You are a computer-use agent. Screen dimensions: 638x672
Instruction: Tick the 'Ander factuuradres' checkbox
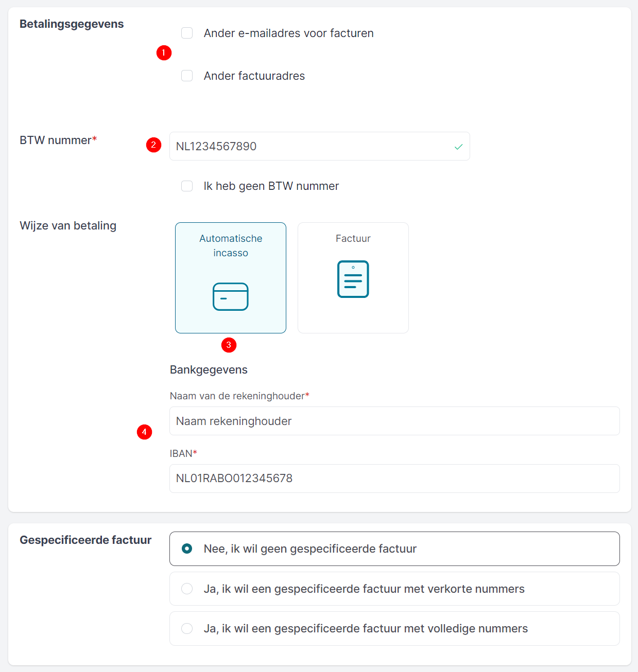[187, 76]
